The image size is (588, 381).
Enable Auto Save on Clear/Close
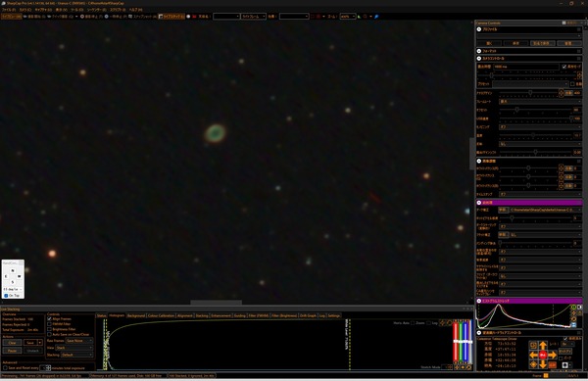[x=50, y=335]
